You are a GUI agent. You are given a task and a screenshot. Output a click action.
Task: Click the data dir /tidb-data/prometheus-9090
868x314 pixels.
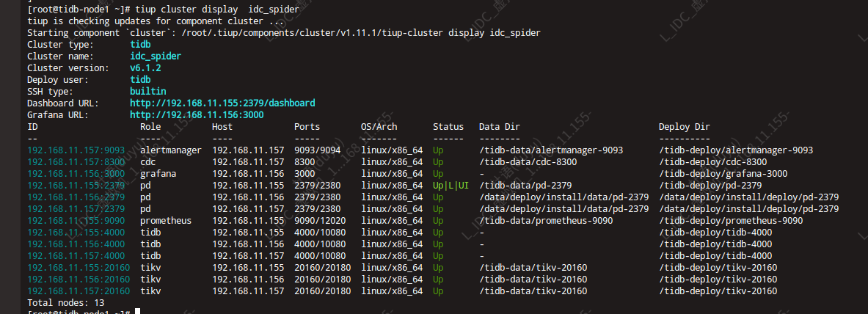click(x=547, y=220)
